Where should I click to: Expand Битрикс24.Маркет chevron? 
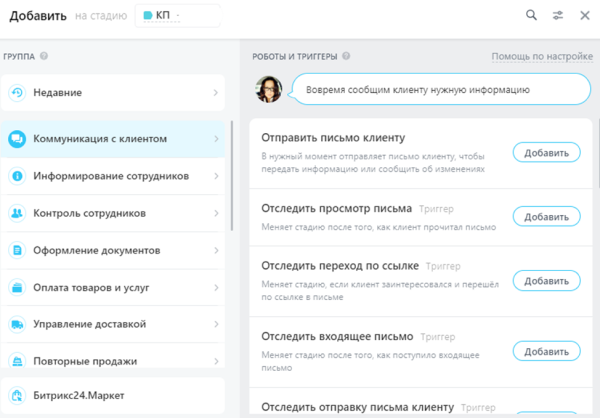pos(215,395)
